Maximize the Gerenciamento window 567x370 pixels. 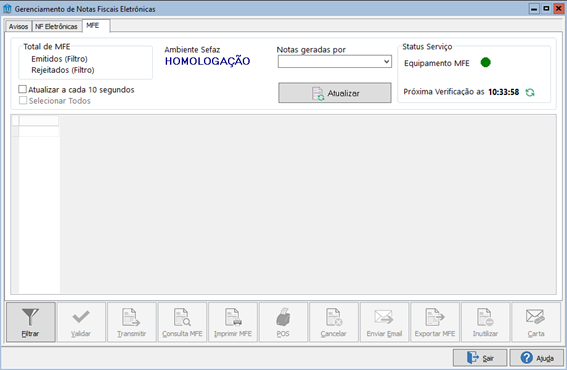(546, 8)
